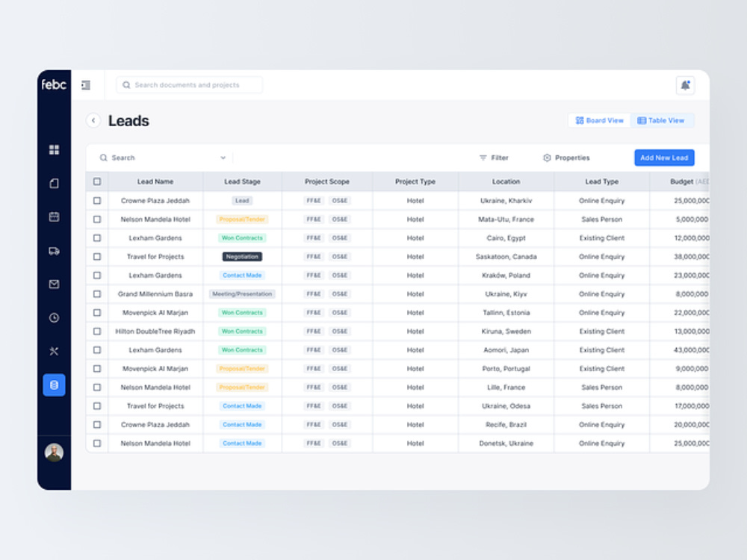This screenshot has width=747, height=560.
Task: Switch to Table View
Action: click(x=661, y=120)
